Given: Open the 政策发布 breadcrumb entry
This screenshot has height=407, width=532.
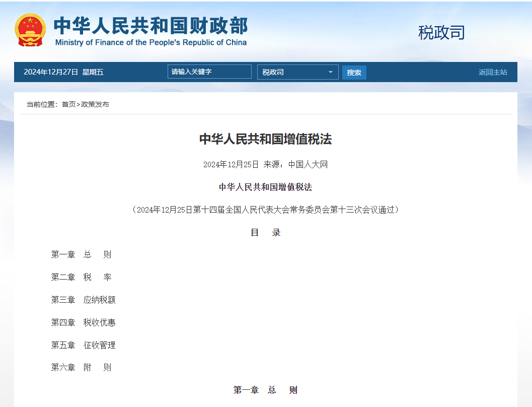Looking at the screenshot, I should [x=96, y=104].
